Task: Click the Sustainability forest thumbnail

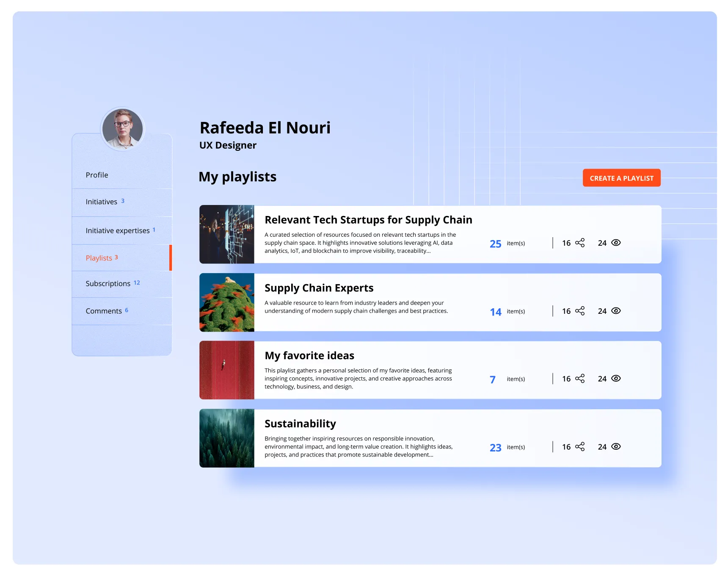Action: (227, 438)
